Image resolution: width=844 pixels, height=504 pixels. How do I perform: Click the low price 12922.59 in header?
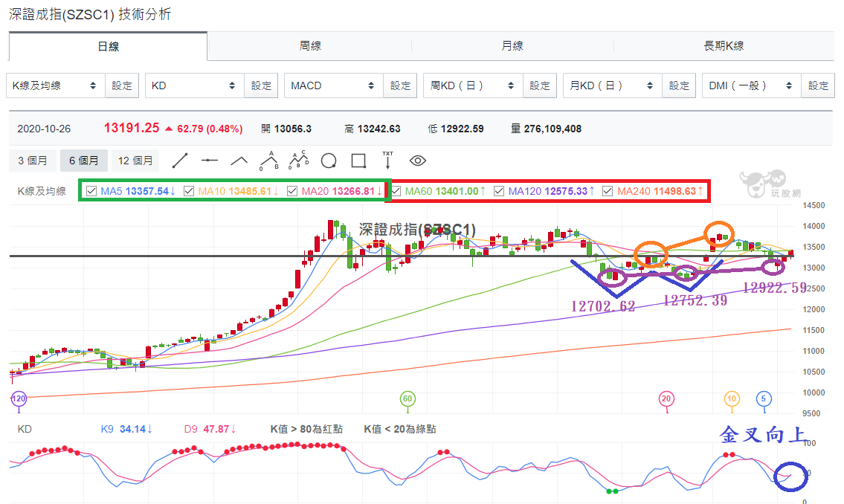pyautogui.click(x=463, y=129)
